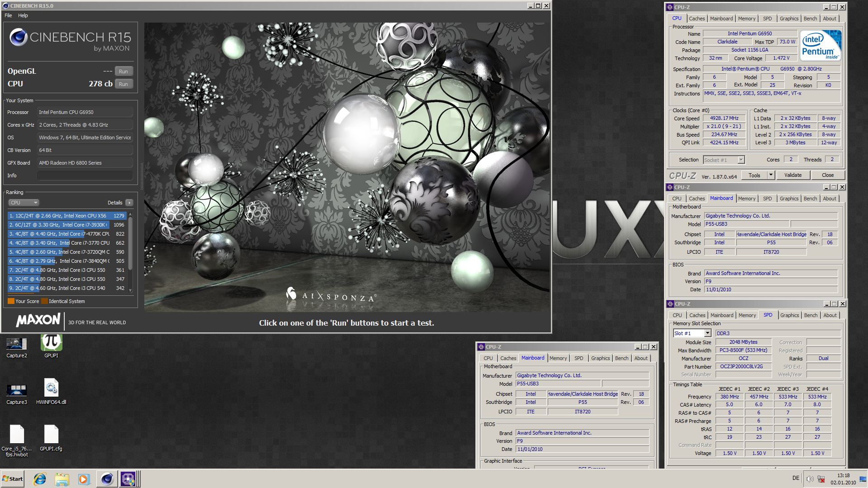This screenshot has width=868, height=488.
Task: Switch to Caches tab in top CPU-Z window
Action: (697, 19)
